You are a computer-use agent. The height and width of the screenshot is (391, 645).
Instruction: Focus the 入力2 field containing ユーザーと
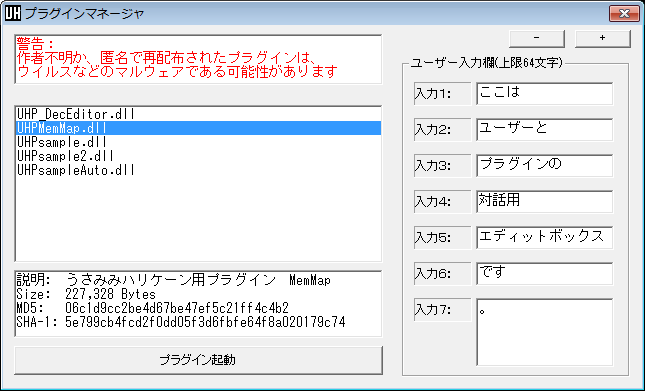point(545,130)
